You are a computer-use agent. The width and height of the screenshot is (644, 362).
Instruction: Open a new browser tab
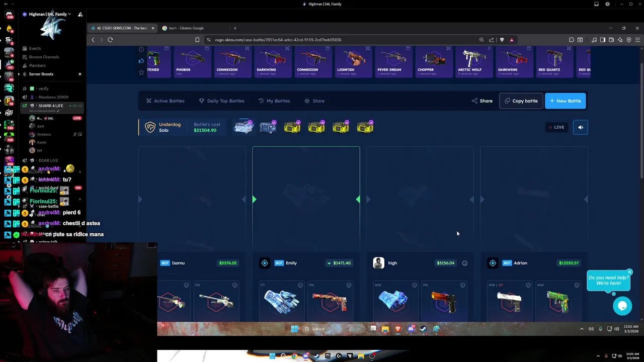click(x=235, y=28)
